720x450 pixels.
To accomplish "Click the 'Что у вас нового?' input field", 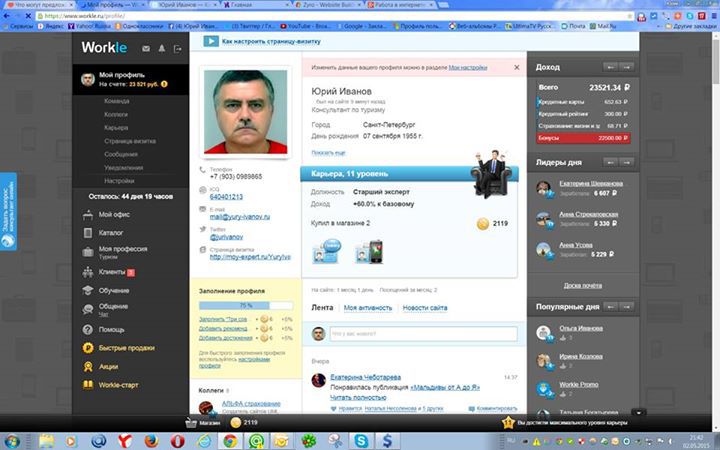I will coord(420,332).
